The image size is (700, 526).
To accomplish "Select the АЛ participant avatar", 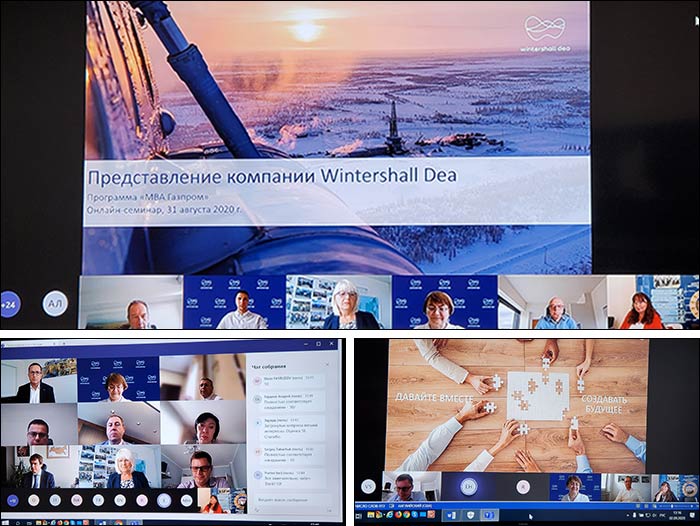I will [x=55, y=304].
